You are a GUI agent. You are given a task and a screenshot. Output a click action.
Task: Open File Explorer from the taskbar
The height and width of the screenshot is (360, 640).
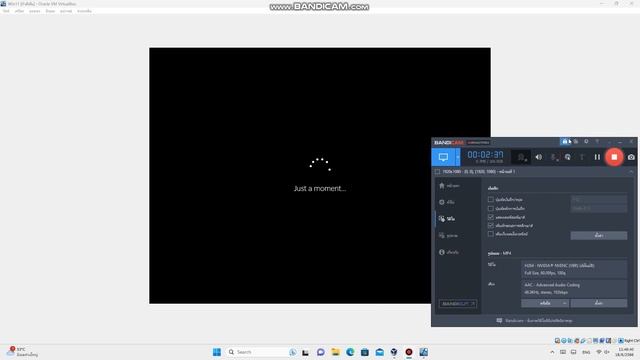pos(336,352)
